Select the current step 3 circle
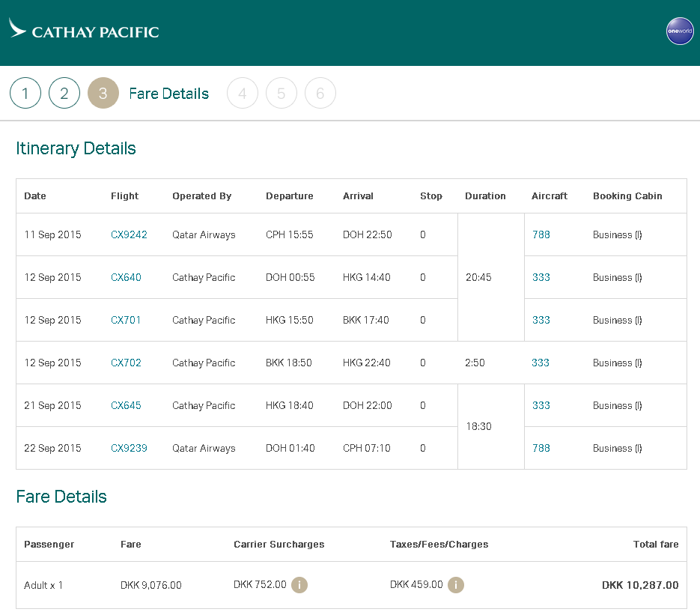The width and height of the screenshot is (700, 612). pyautogui.click(x=103, y=94)
